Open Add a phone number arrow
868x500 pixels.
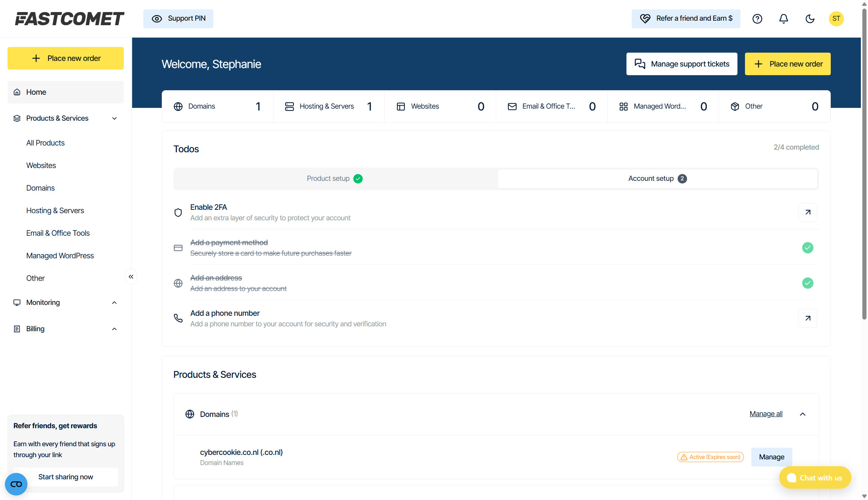pyautogui.click(x=807, y=318)
